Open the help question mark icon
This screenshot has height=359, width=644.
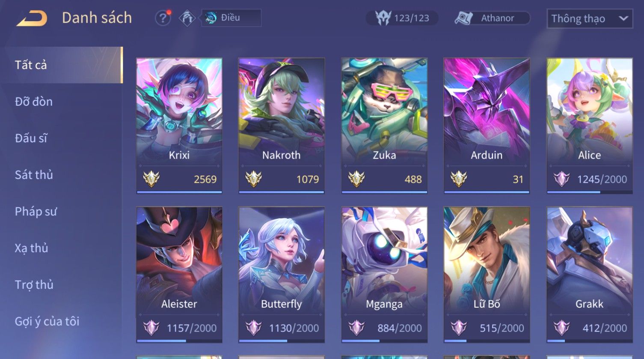tap(163, 18)
